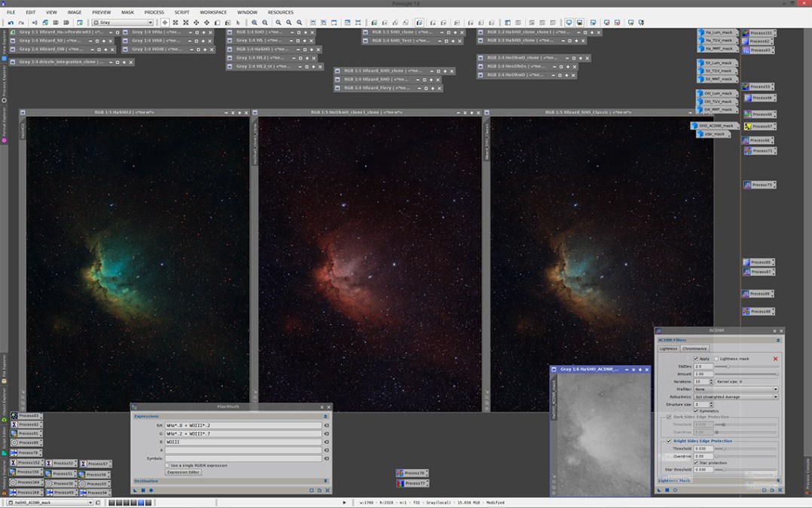Enable the Lightness mask checkbox
This screenshot has height=508, width=812.
coord(716,359)
